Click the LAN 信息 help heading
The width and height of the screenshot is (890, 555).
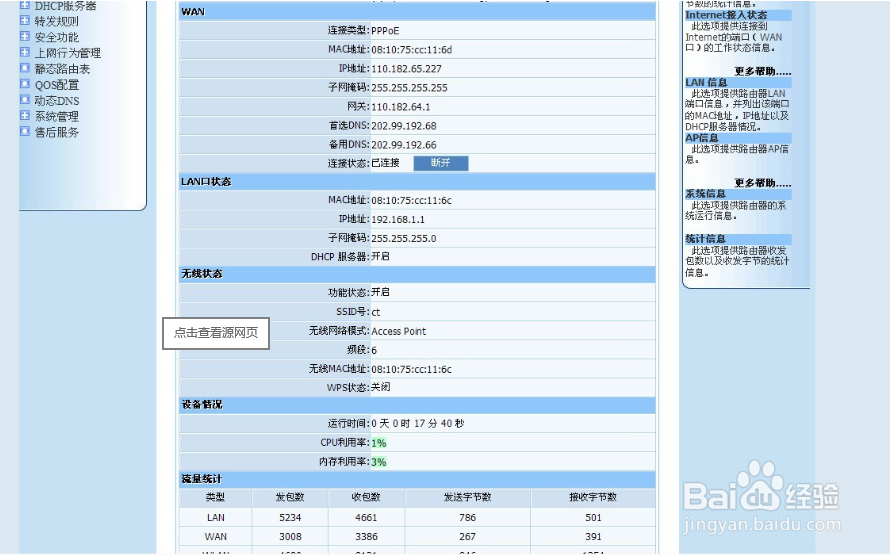tap(706, 83)
